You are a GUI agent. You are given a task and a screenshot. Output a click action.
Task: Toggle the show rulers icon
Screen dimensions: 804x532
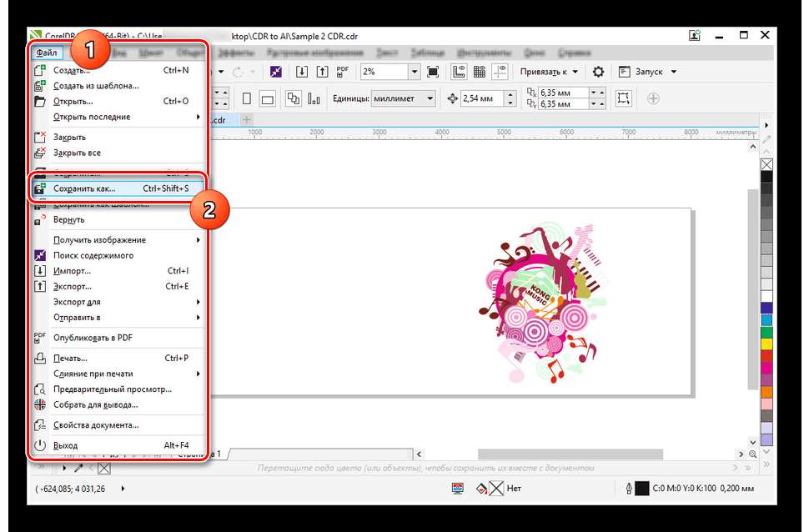tap(458, 72)
